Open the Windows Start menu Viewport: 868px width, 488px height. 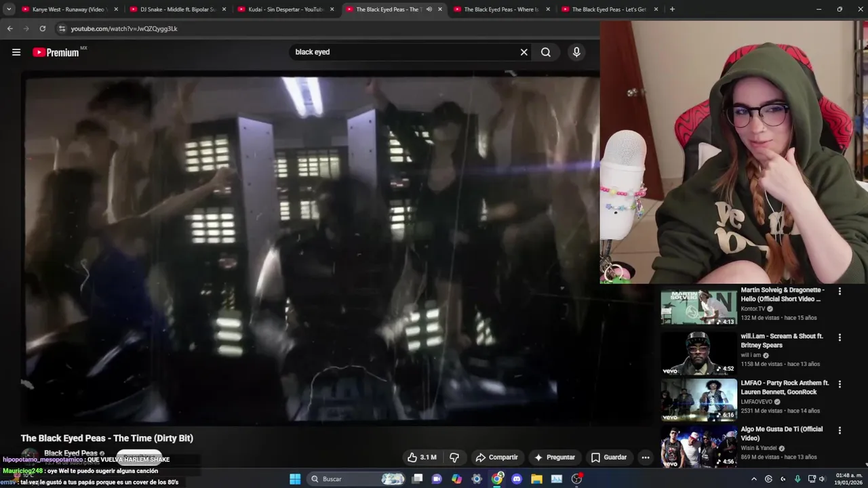tap(295, 479)
